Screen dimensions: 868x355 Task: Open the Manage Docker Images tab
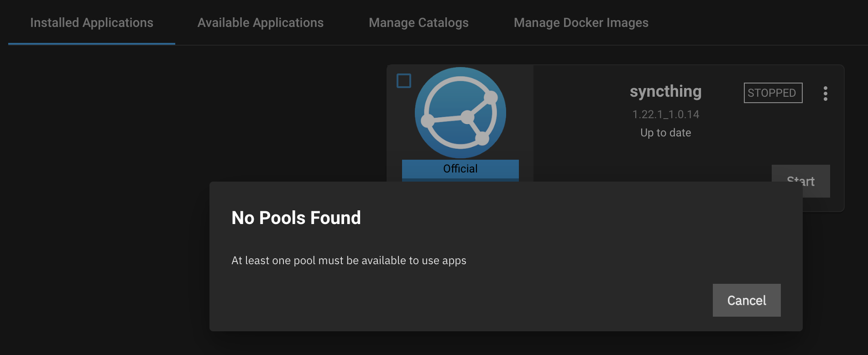coord(581,23)
